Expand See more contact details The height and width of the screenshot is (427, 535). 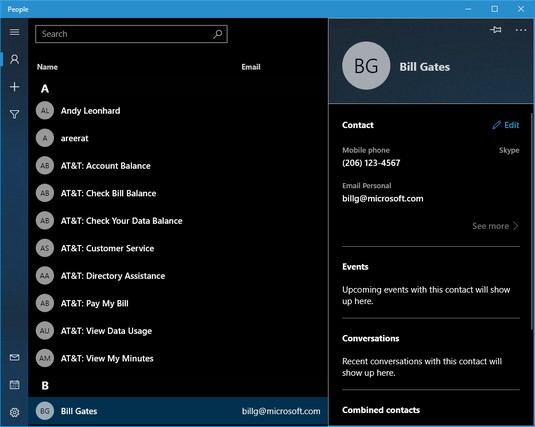click(495, 226)
